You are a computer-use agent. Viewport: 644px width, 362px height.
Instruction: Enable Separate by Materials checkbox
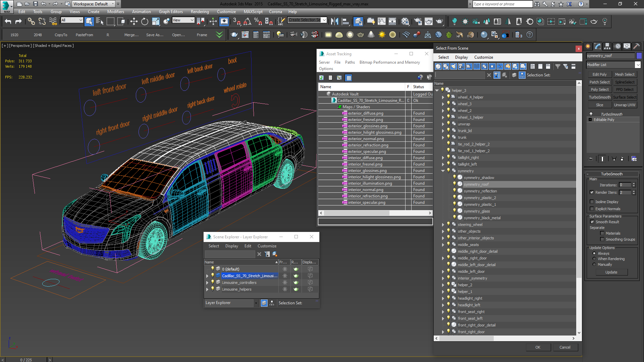pos(602,233)
